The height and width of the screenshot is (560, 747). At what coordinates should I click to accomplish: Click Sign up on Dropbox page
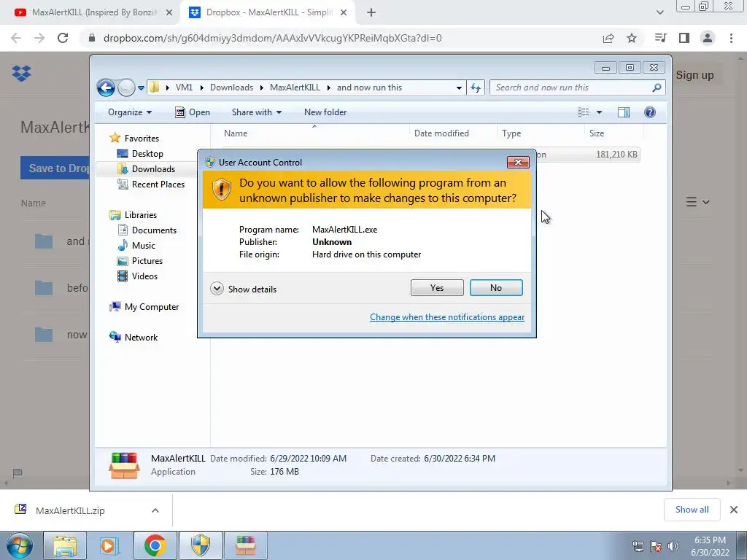pos(694,75)
